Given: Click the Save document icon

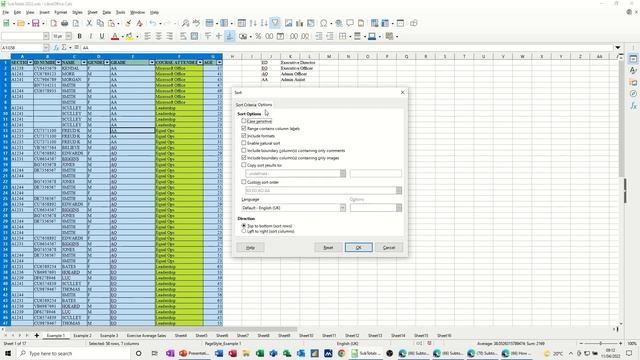Looking at the screenshot, I should click(x=36, y=23).
